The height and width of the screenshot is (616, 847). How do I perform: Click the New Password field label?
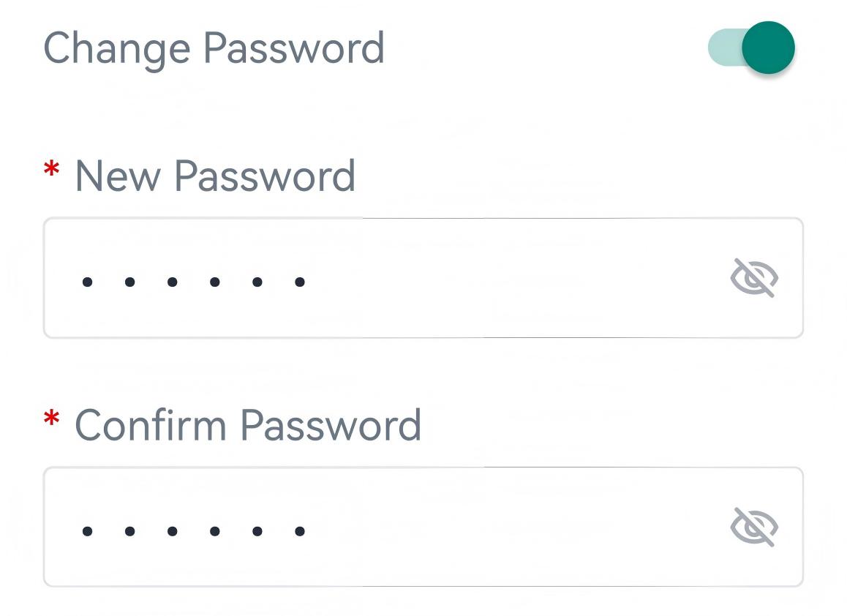pos(215,176)
